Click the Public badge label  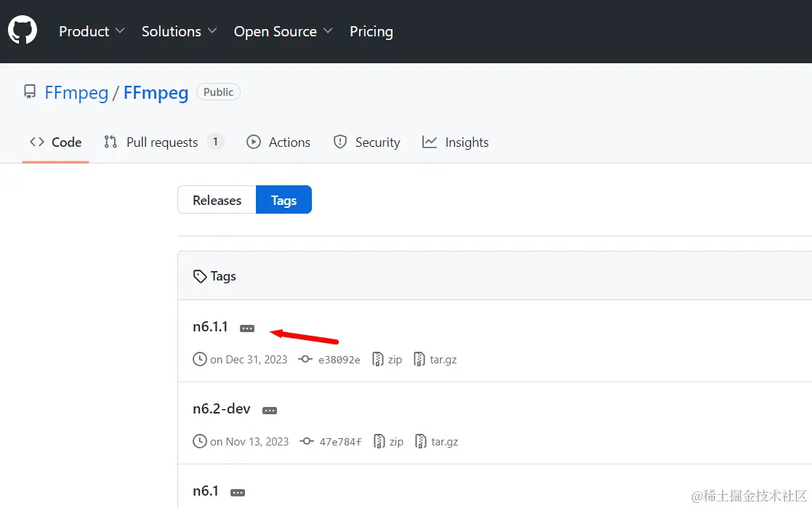click(218, 92)
